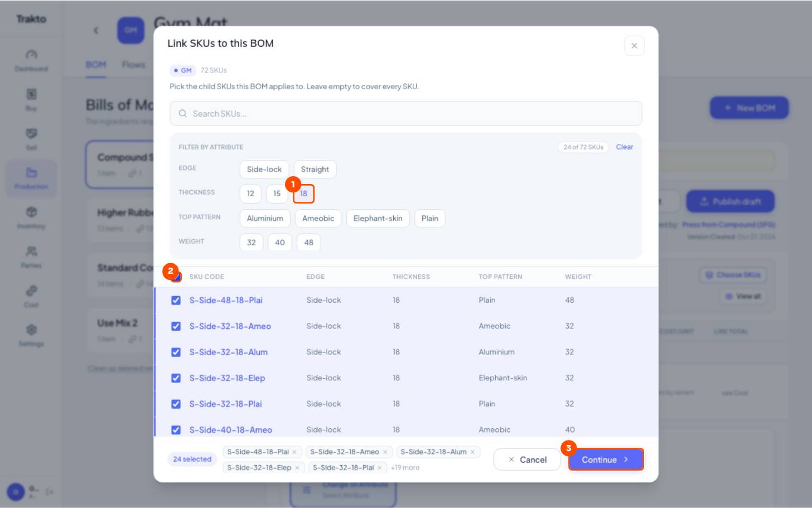812x508 pixels.
Task: Filter by thickness 15
Action: (x=277, y=193)
